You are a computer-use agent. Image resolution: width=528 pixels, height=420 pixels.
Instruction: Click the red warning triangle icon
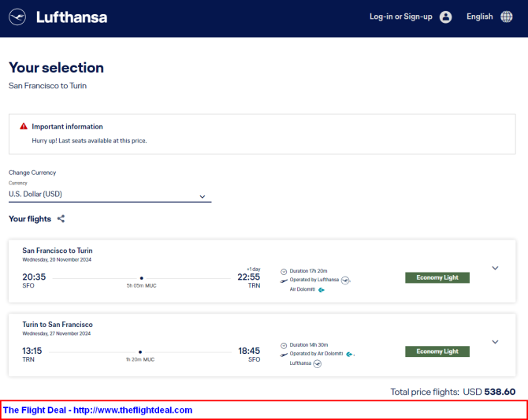coord(24,126)
